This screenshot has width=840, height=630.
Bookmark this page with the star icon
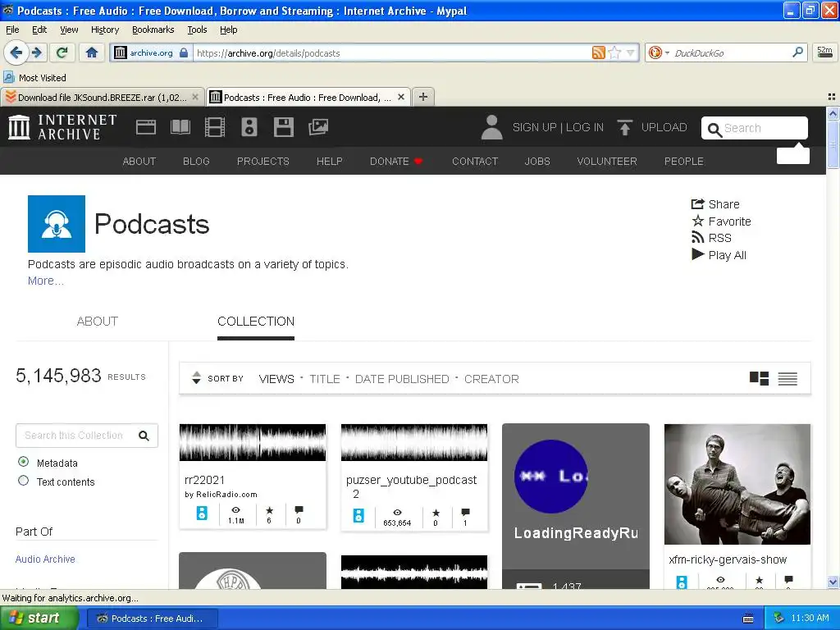614,52
